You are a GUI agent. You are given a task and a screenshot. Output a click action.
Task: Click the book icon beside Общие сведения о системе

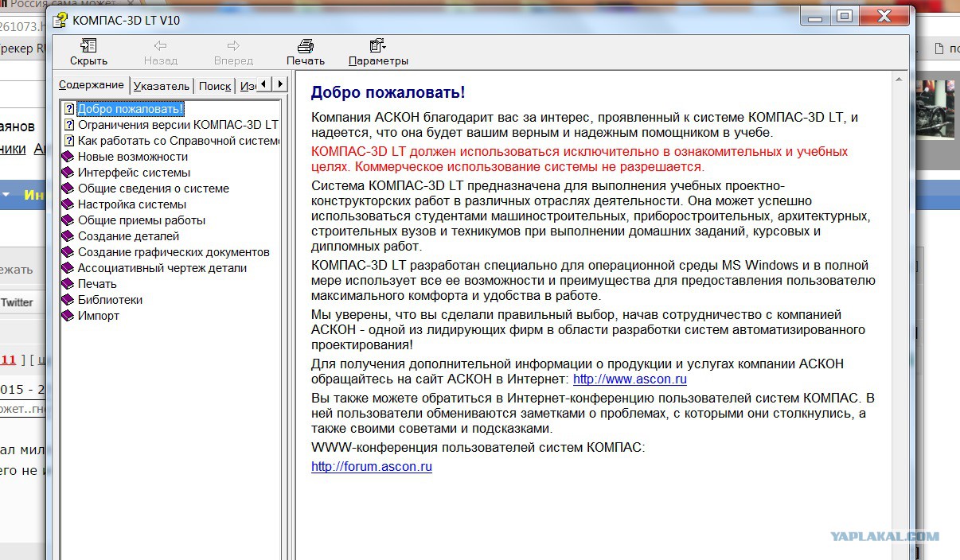68,189
